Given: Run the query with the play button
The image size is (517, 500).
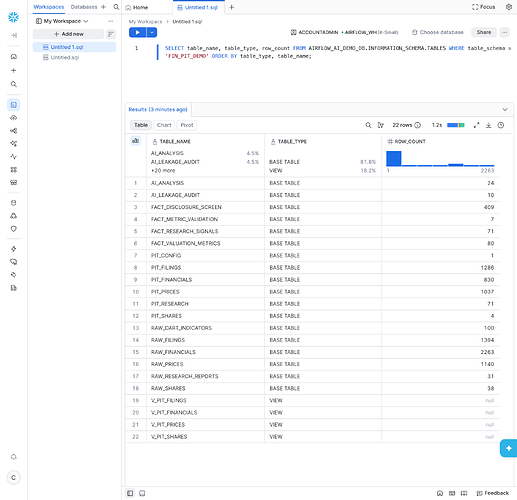Looking at the screenshot, I should (x=137, y=32).
